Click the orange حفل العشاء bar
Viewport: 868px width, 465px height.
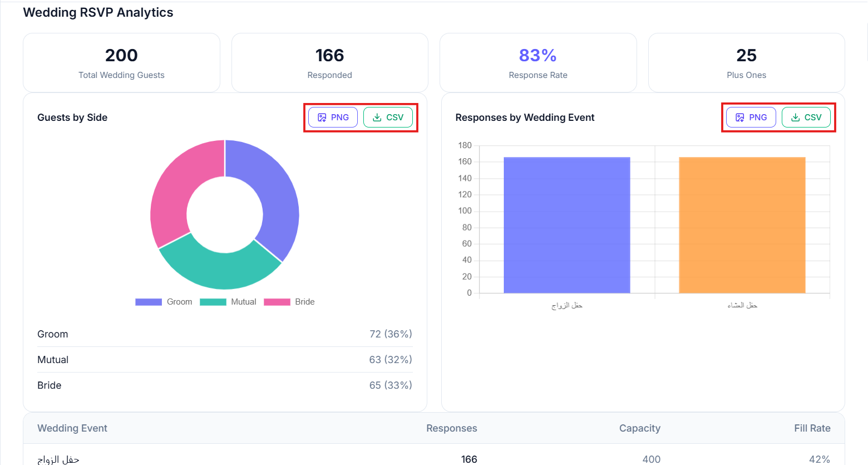click(x=742, y=225)
